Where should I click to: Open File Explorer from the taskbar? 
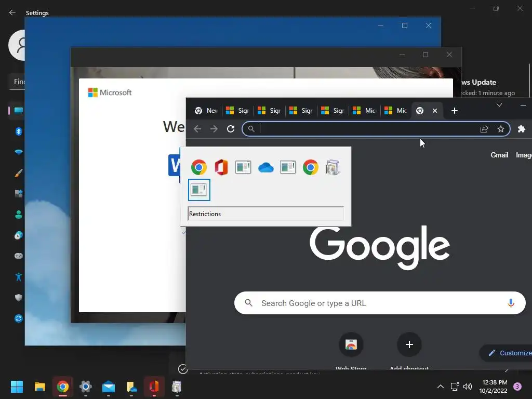point(39,387)
